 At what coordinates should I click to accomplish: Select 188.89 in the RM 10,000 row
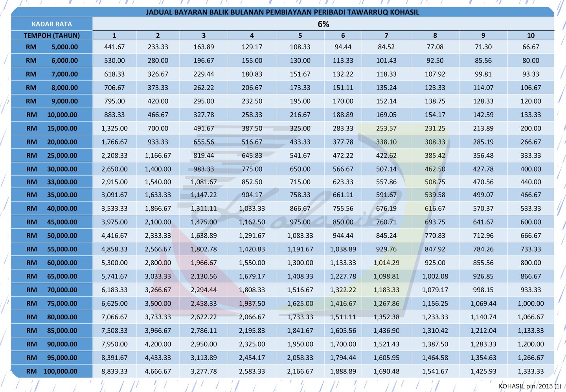(x=343, y=115)
